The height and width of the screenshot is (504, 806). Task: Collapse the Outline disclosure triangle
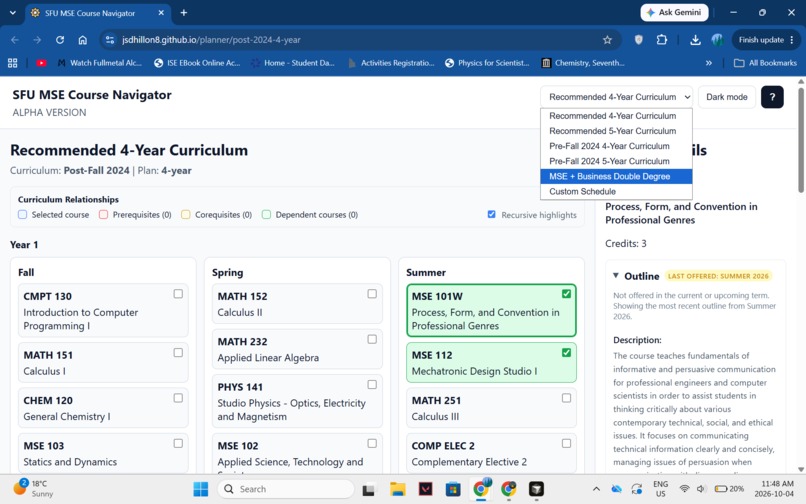tap(616, 276)
